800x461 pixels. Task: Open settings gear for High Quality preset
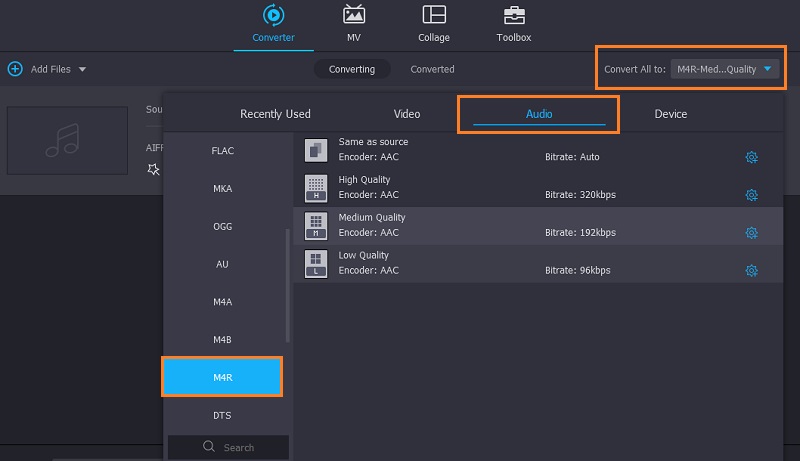point(751,195)
